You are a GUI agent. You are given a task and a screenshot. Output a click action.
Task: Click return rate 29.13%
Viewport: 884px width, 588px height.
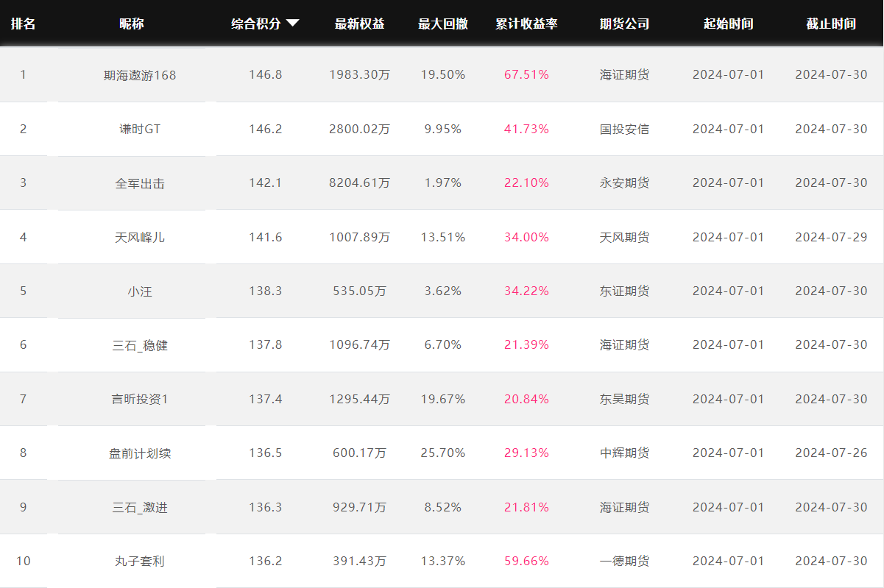pyautogui.click(x=526, y=453)
